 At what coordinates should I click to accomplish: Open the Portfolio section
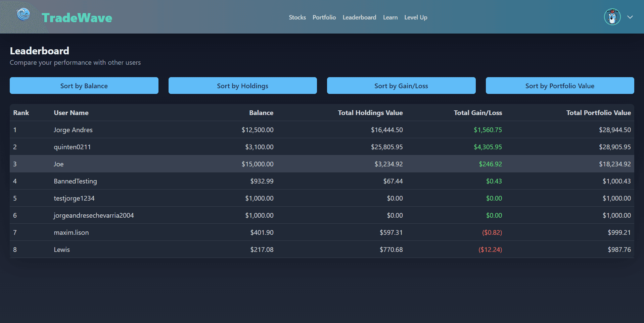324,17
